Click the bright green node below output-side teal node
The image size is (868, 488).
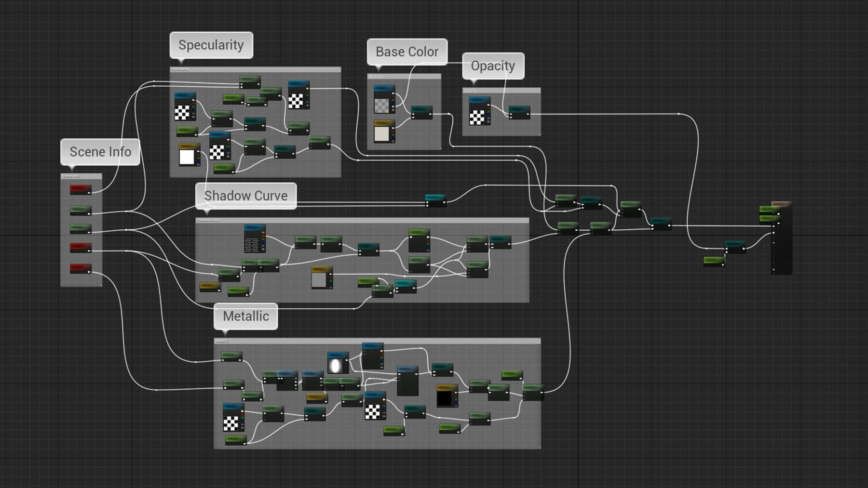click(714, 262)
